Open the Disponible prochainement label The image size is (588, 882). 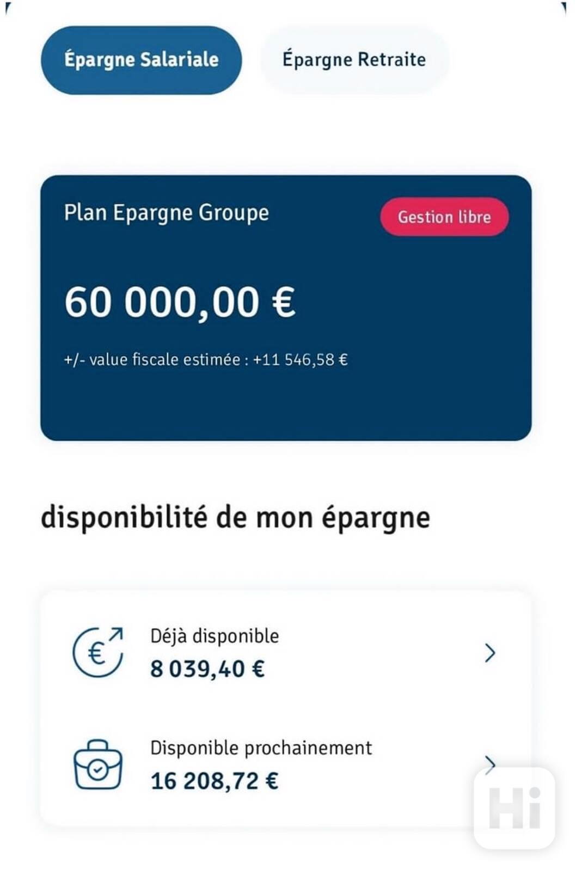(261, 748)
